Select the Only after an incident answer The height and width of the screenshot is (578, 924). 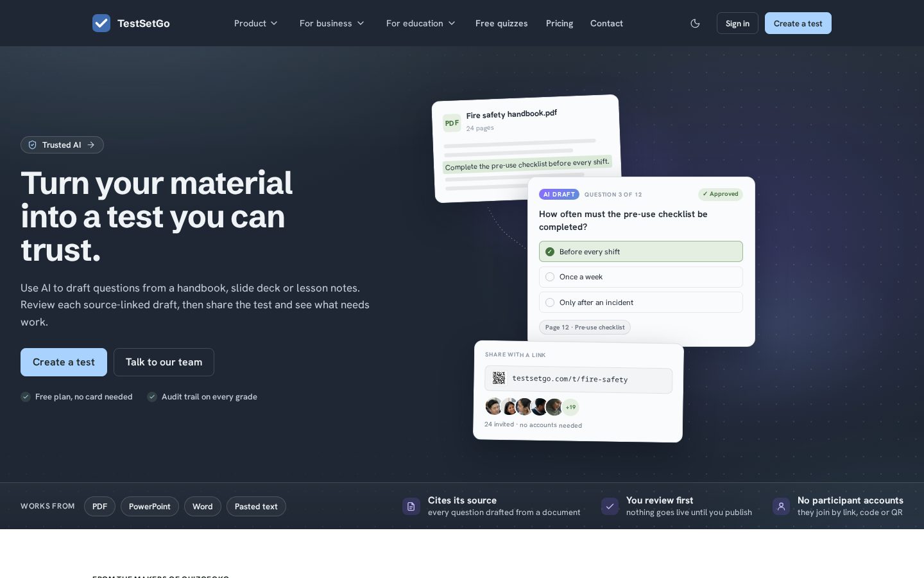(641, 302)
